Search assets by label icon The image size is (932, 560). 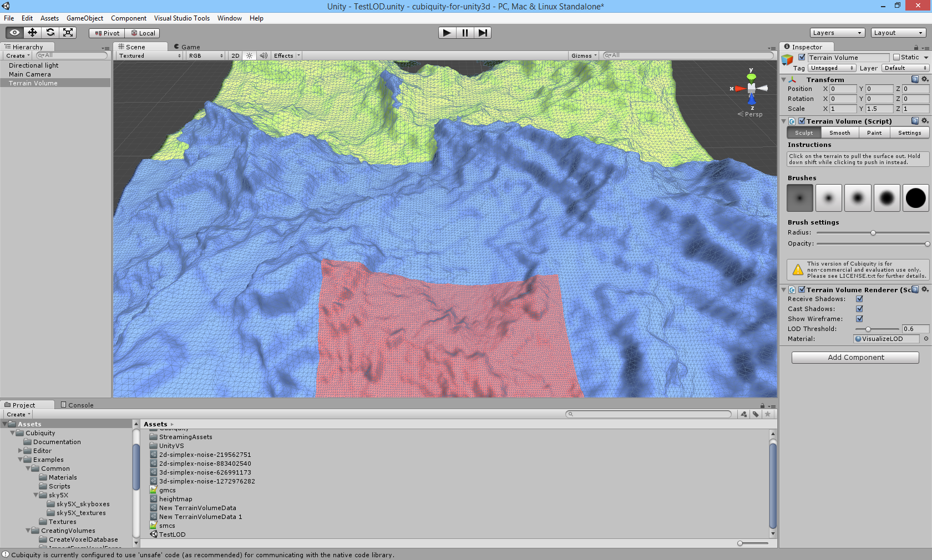(756, 414)
